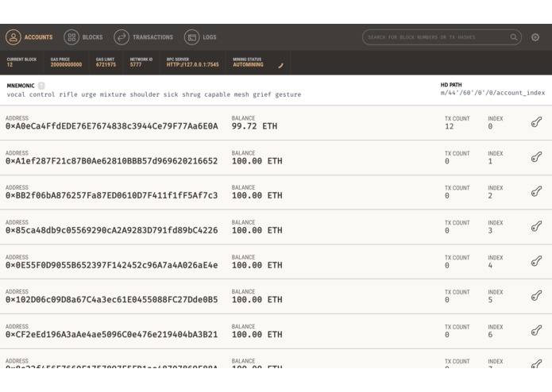Show keys for the index 1 account
This screenshot has height=392, width=552.
click(x=536, y=157)
